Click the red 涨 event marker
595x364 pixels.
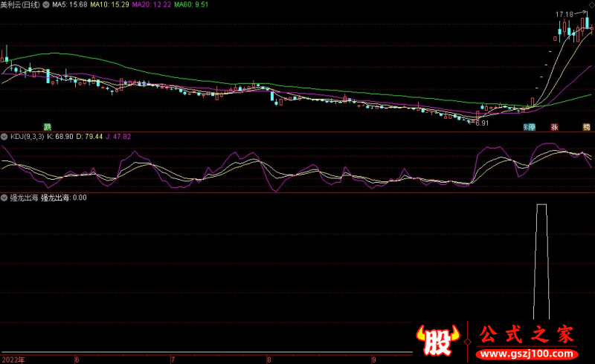click(x=554, y=126)
